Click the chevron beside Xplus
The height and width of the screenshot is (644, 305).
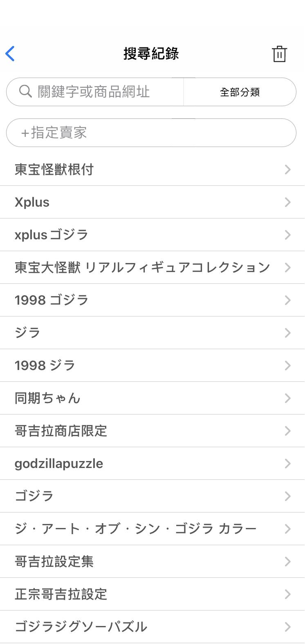point(288,202)
